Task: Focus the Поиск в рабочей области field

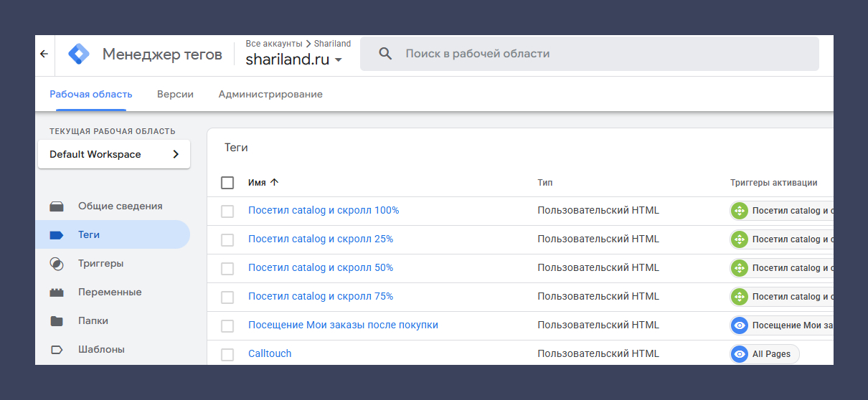Action: click(x=589, y=54)
